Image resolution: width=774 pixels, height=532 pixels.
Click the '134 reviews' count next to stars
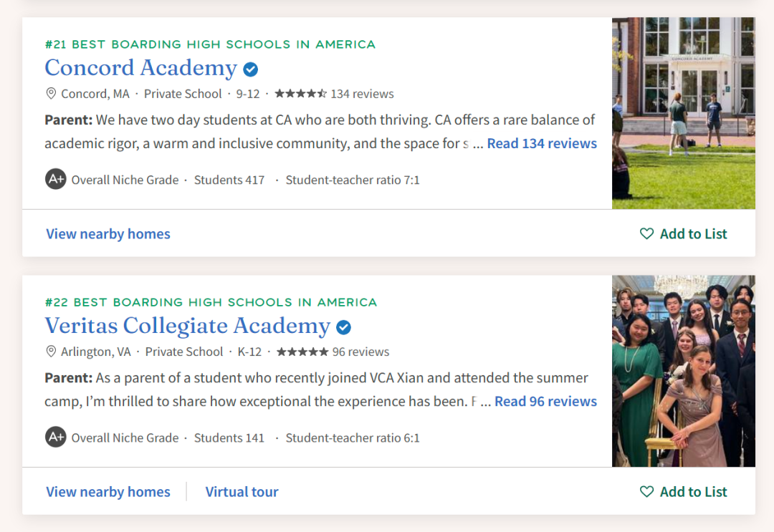tap(363, 94)
